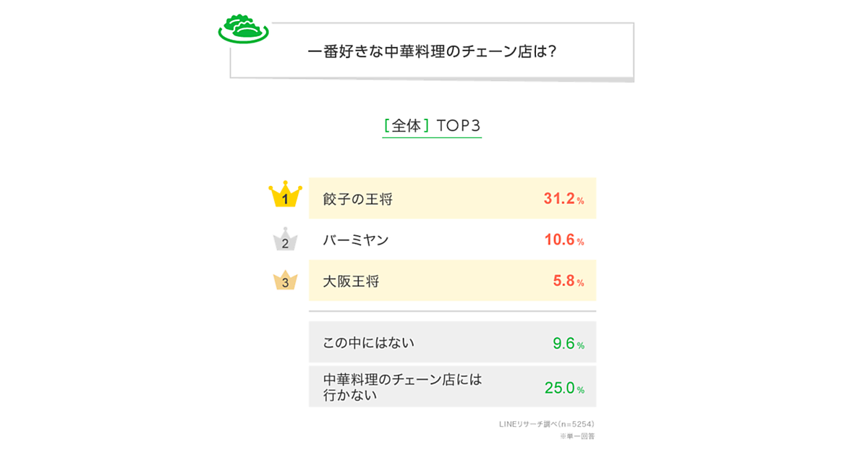Select the バーミヤン row label
Viewport: 868px width, 456px height.
coord(356,240)
